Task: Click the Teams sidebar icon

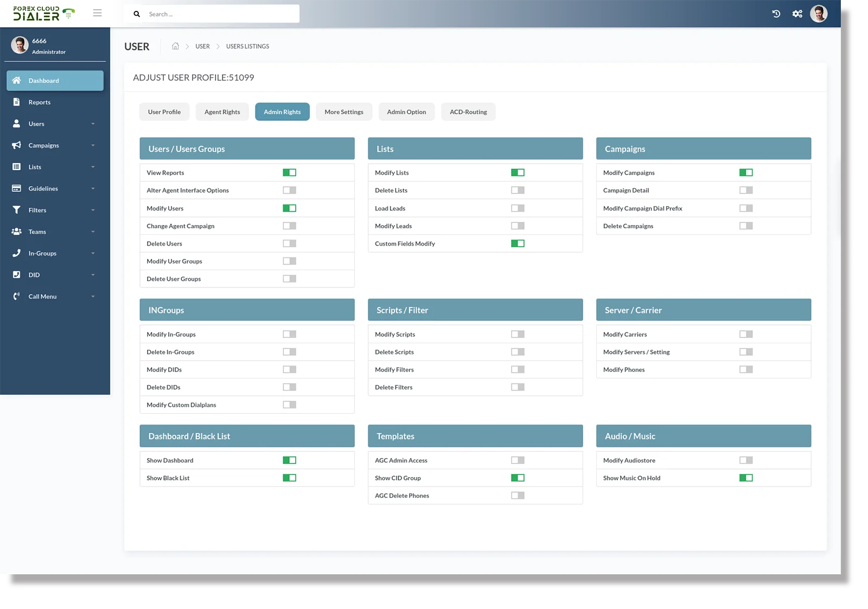Action: point(16,232)
